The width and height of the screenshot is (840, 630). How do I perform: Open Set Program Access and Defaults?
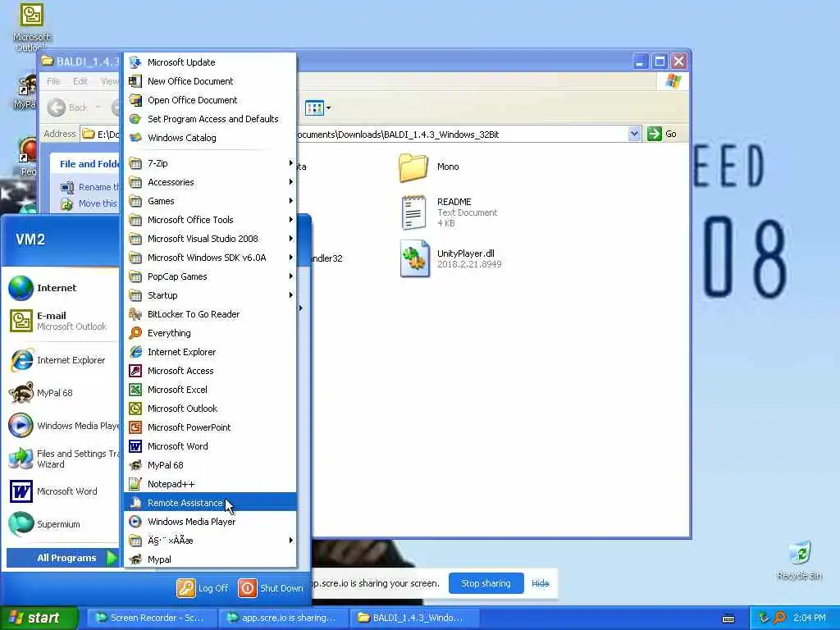pyautogui.click(x=210, y=118)
